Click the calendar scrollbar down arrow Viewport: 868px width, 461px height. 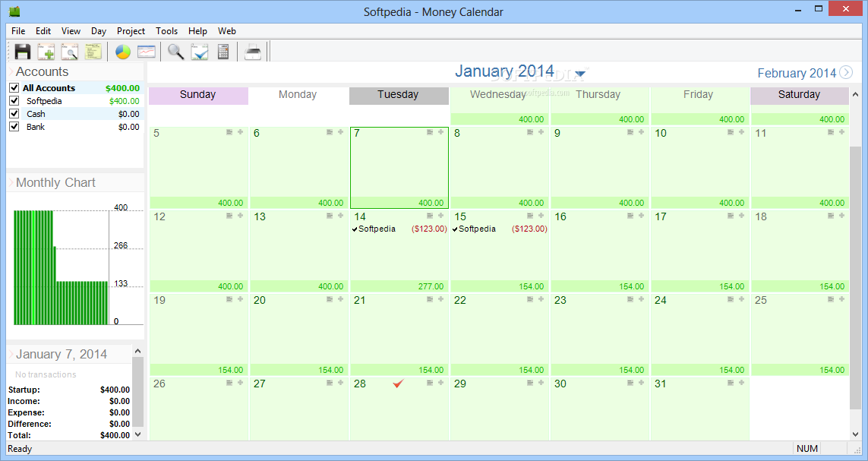click(x=855, y=435)
